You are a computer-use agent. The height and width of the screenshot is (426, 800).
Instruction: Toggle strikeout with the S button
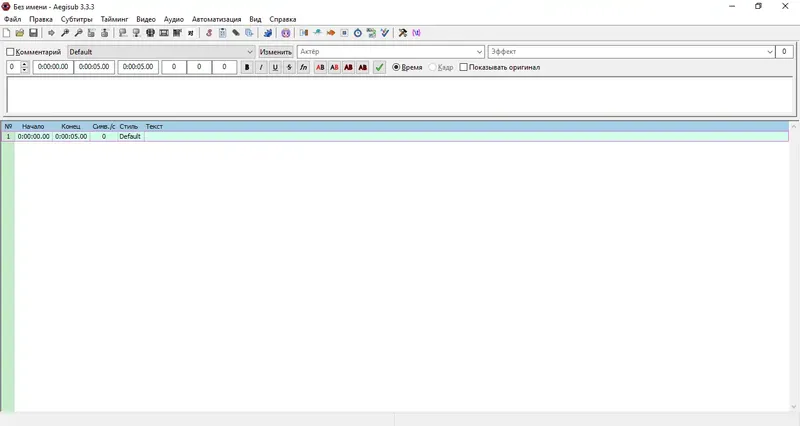point(289,67)
